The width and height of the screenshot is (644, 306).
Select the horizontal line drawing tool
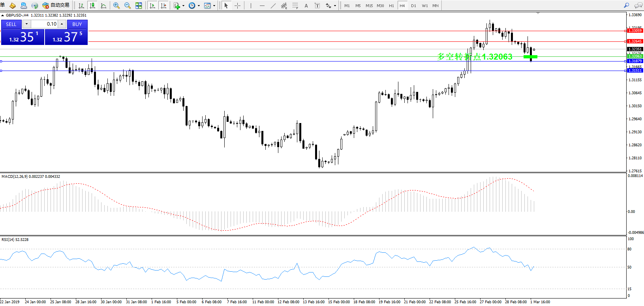(x=262, y=6)
